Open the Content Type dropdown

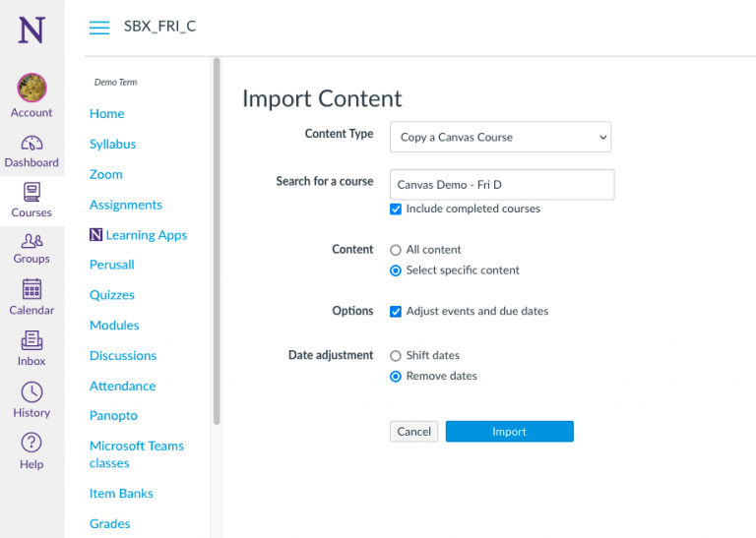pos(500,138)
